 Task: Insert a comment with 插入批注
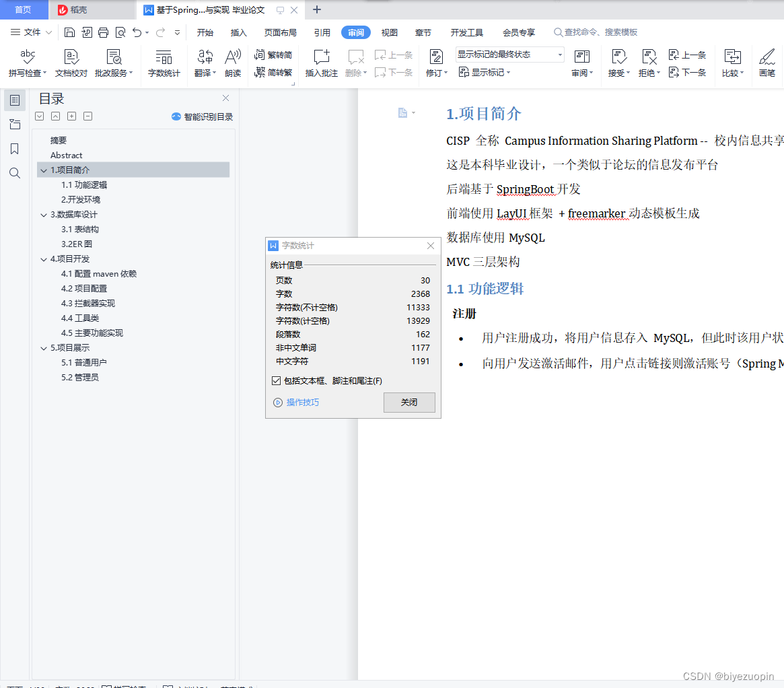point(321,63)
